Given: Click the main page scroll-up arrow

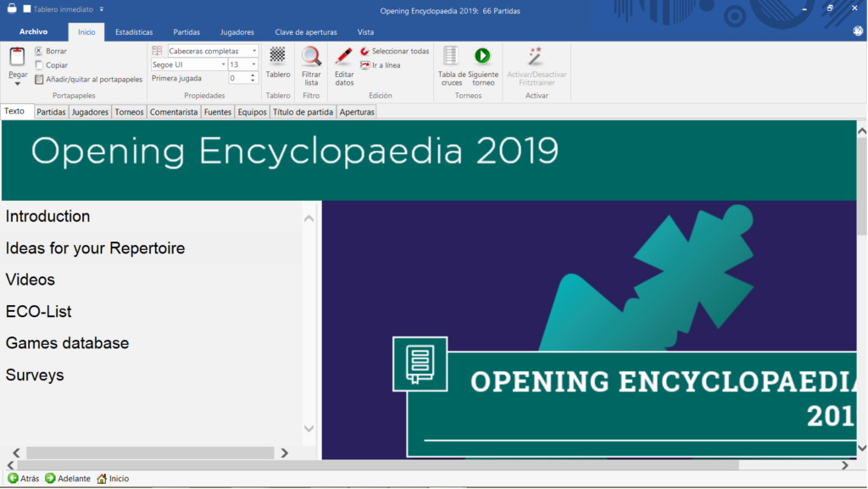Looking at the screenshot, I should 862,131.
